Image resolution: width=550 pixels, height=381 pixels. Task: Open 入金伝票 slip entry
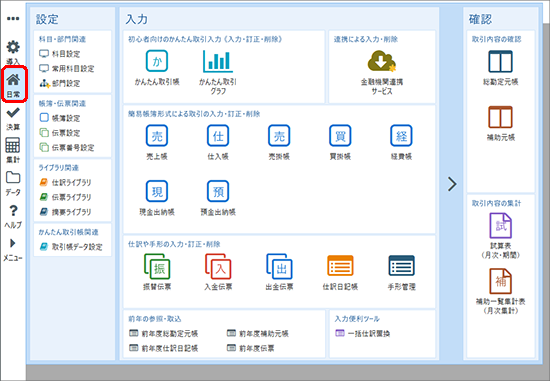tap(218, 267)
